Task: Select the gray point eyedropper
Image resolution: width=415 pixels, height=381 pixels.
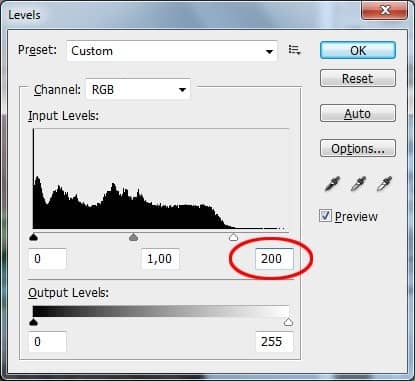Action: 358,184
